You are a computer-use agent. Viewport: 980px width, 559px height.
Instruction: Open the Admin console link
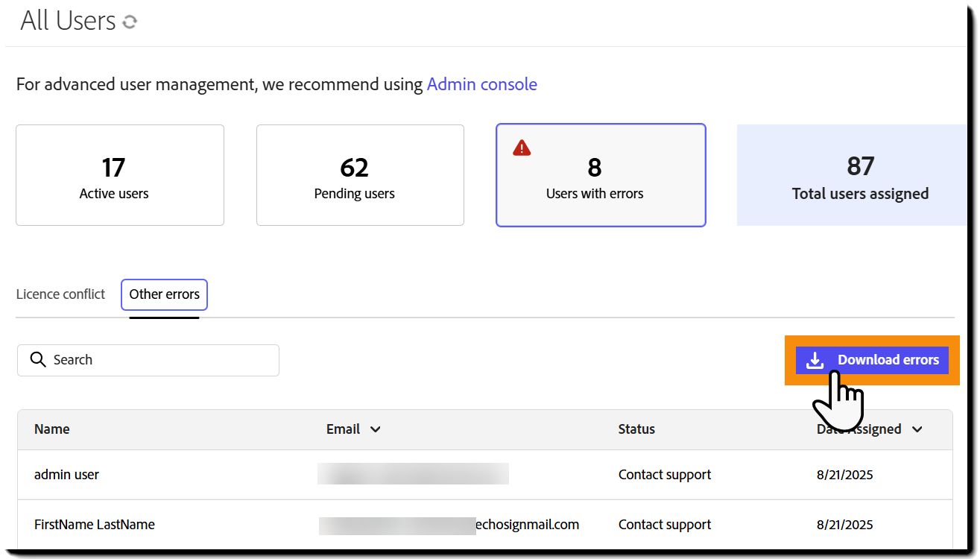481,84
